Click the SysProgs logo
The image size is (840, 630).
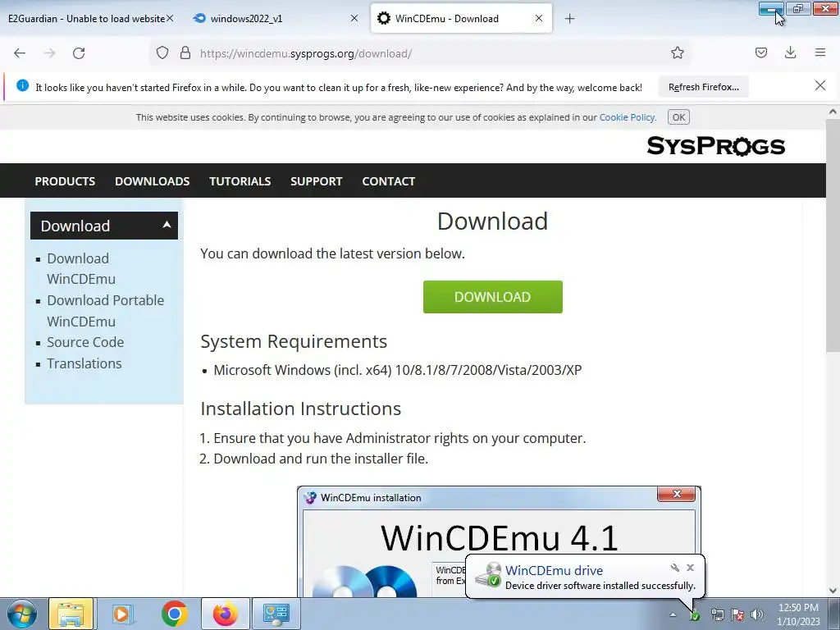click(715, 146)
